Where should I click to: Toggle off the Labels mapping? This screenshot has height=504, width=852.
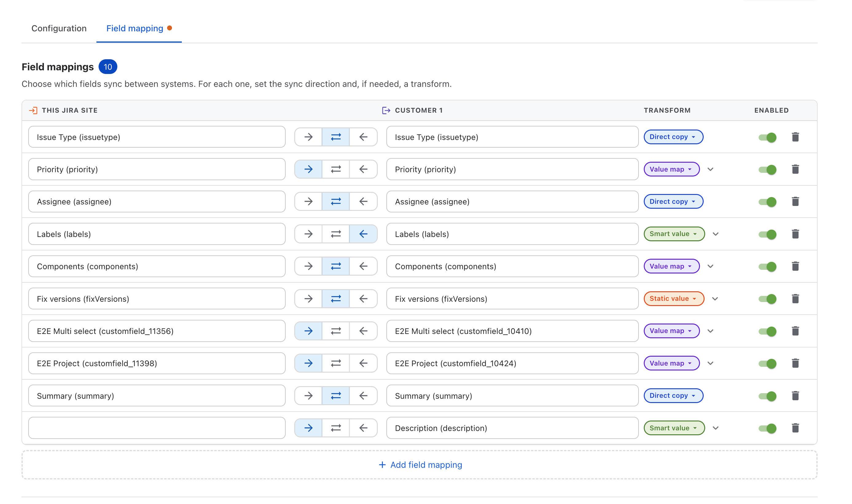click(767, 234)
